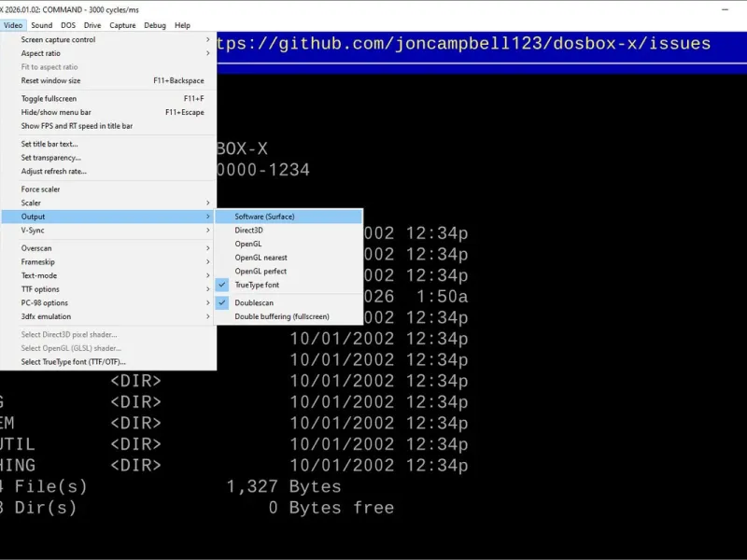Expand the PC-98 options submenu
This screenshot has height=560, width=747.
click(x=108, y=302)
